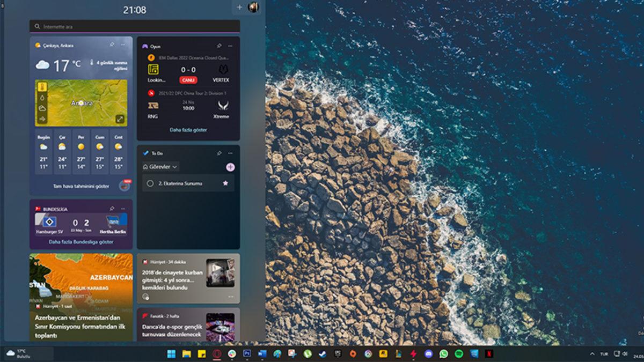Click the pin icon on the Oyun widget

click(219, 47)
